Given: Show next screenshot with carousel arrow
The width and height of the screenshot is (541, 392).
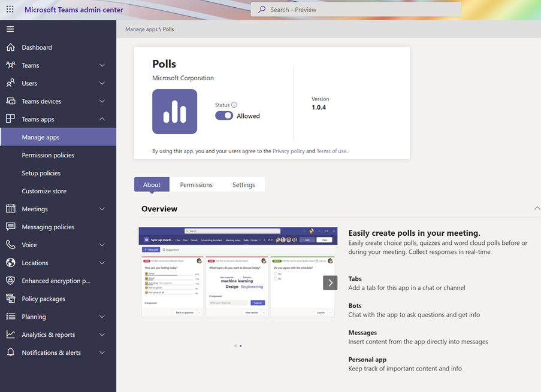Looking at the screenshot, I should click(x=330, y=282).
